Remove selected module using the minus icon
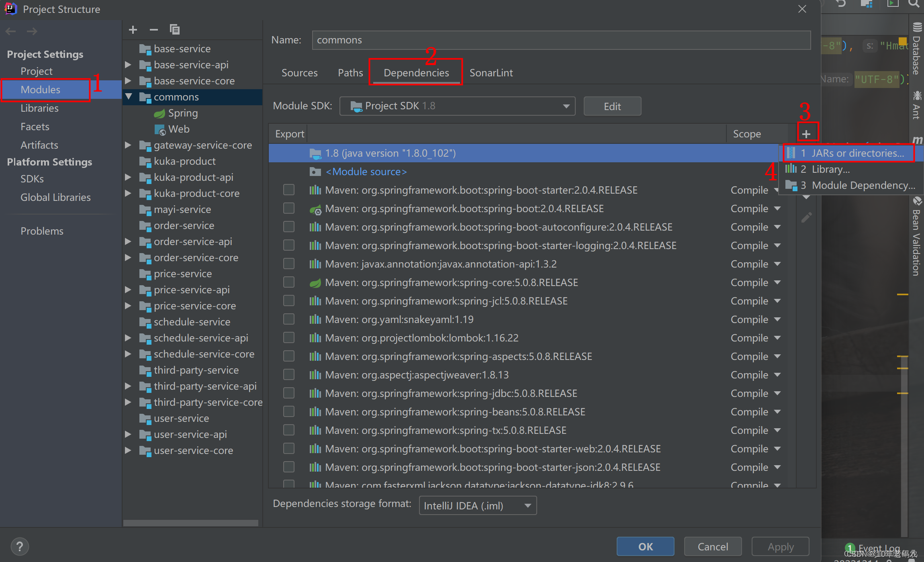The image size is (924, 562). coord(153,29)
